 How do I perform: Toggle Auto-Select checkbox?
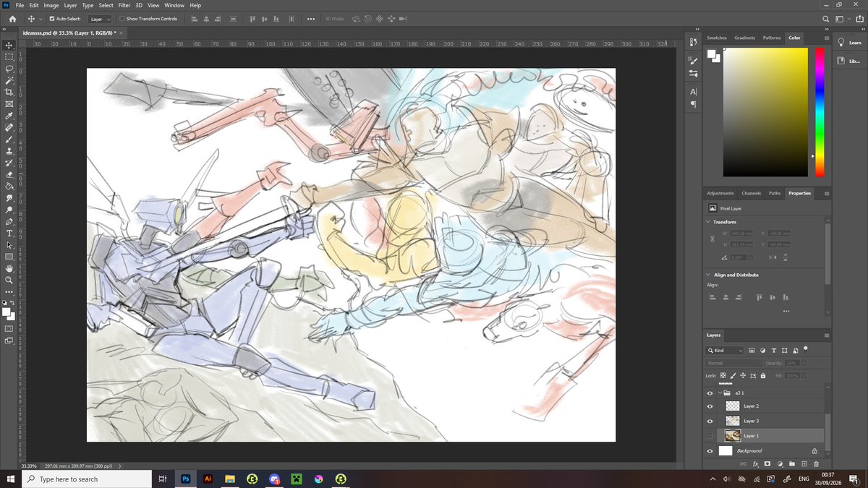click(51, 19)
